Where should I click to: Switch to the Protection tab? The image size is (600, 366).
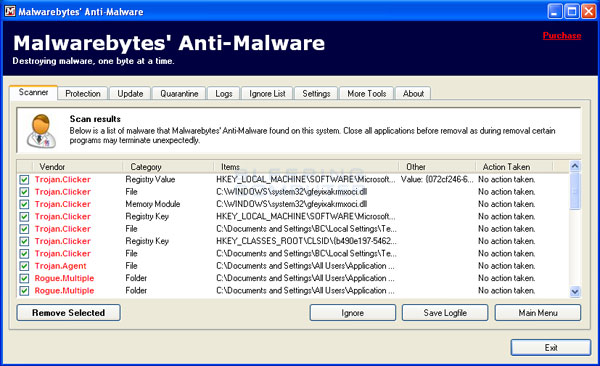[83, 94]
